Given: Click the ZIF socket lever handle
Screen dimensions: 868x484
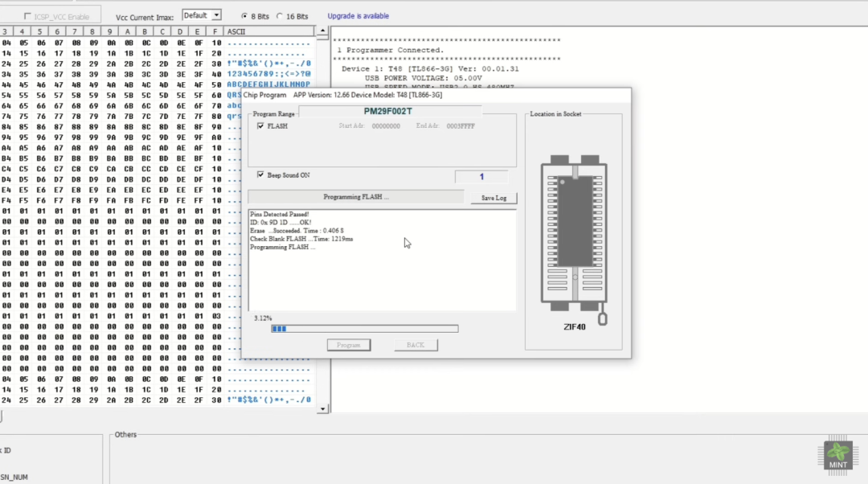Looking at the screenshot, I should 603,319.
